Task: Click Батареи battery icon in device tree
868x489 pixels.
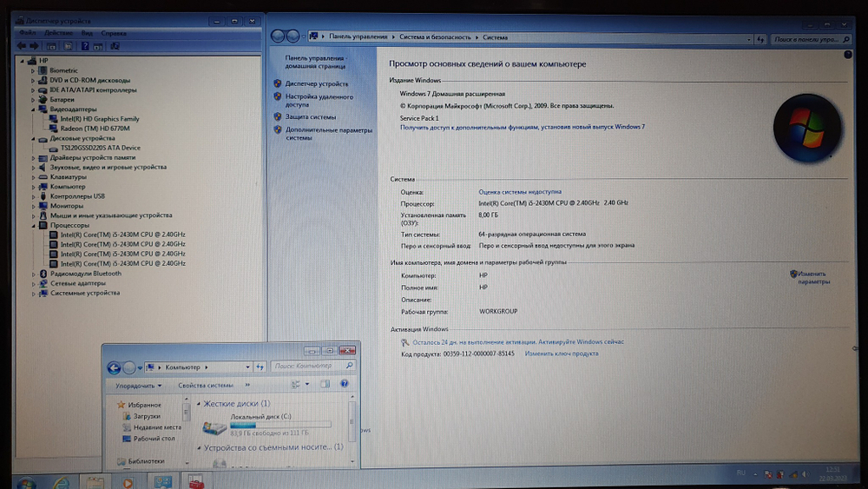Action: point(43,100)
